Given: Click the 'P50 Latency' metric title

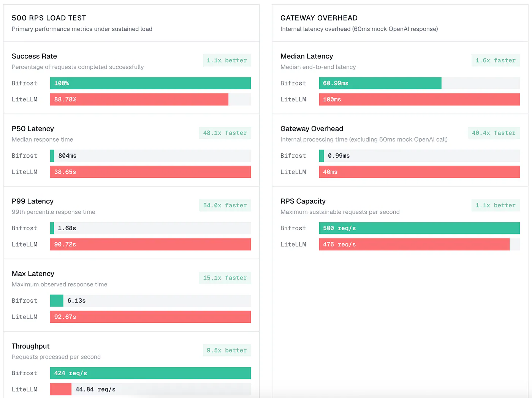Looking at the screenshot, I should (x=33, y=129).
